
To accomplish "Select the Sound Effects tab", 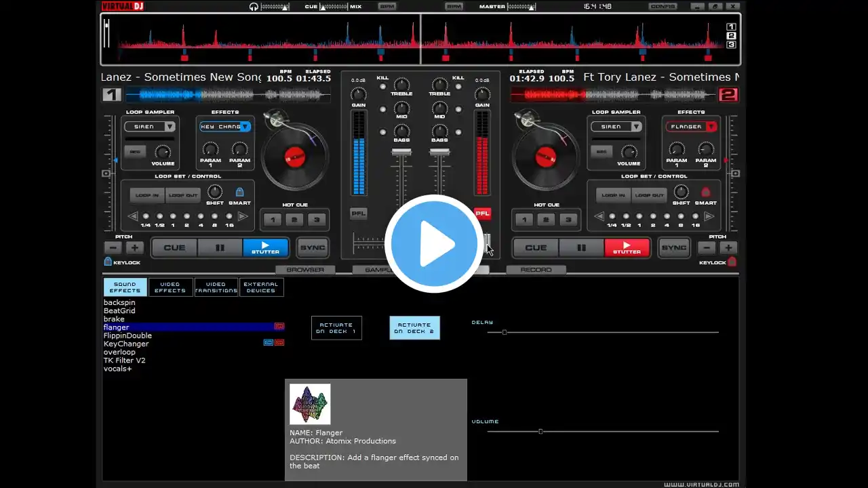I will tap(125, 287).
